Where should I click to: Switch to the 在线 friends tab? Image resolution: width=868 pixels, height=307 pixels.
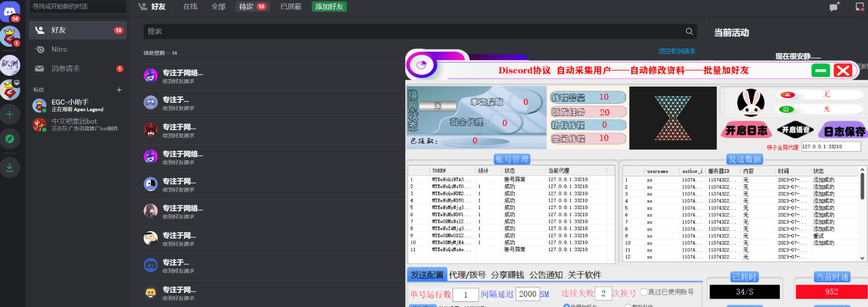tap(190, 7)
